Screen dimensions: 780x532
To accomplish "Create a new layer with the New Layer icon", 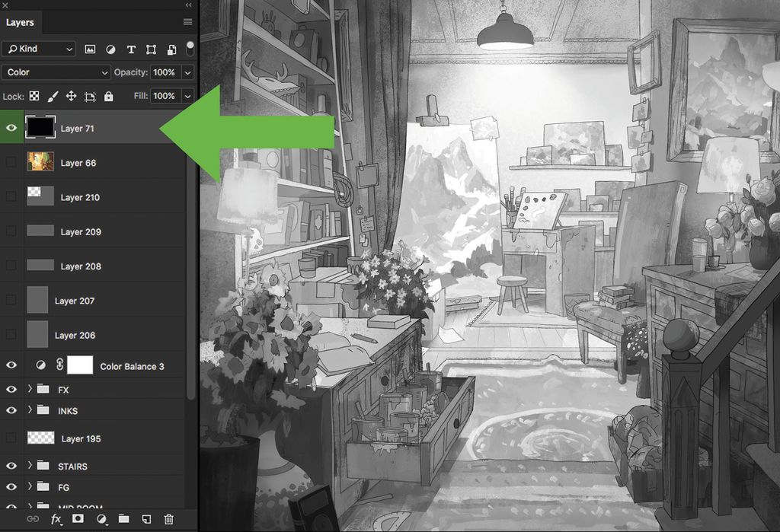I will click(146, 520).
